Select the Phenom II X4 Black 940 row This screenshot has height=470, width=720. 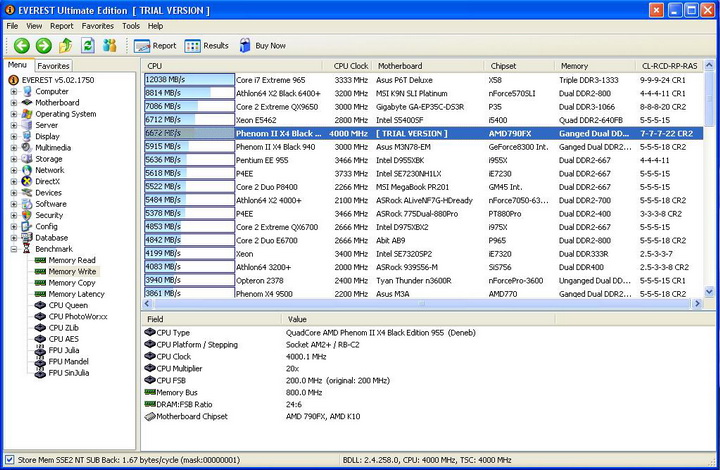coord(422,147)
